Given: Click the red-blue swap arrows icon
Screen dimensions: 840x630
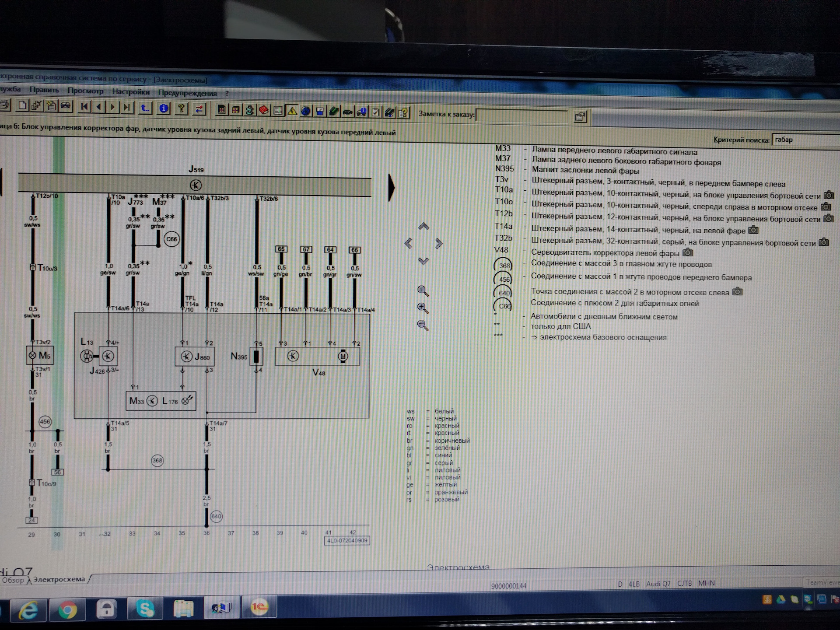Looking at the screenshot, I should (x=199, y=108).
